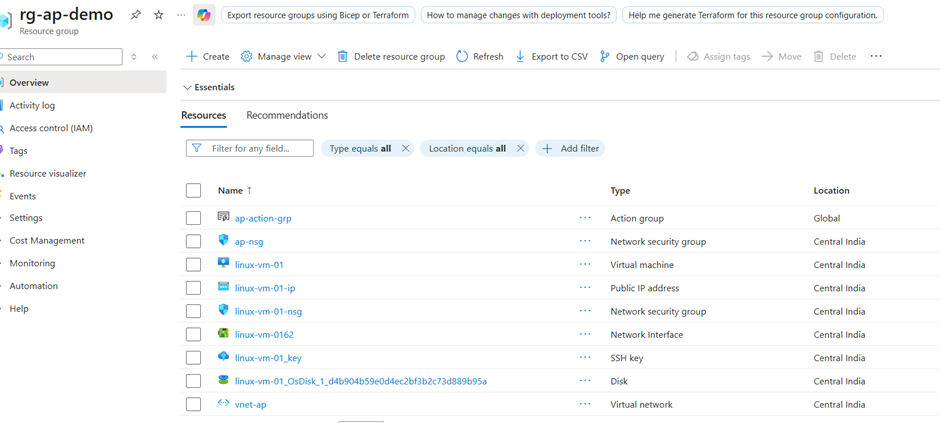The image size is (940, 423).
Task: Open the ellipsis menu for ap-action-grp
Action: 585,218
